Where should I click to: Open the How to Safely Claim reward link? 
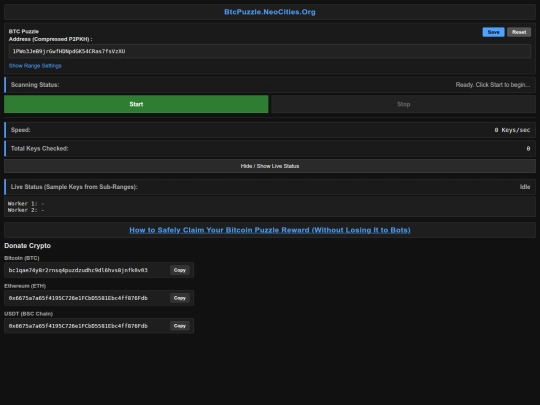pyautogui.click(x=270, y=230)
